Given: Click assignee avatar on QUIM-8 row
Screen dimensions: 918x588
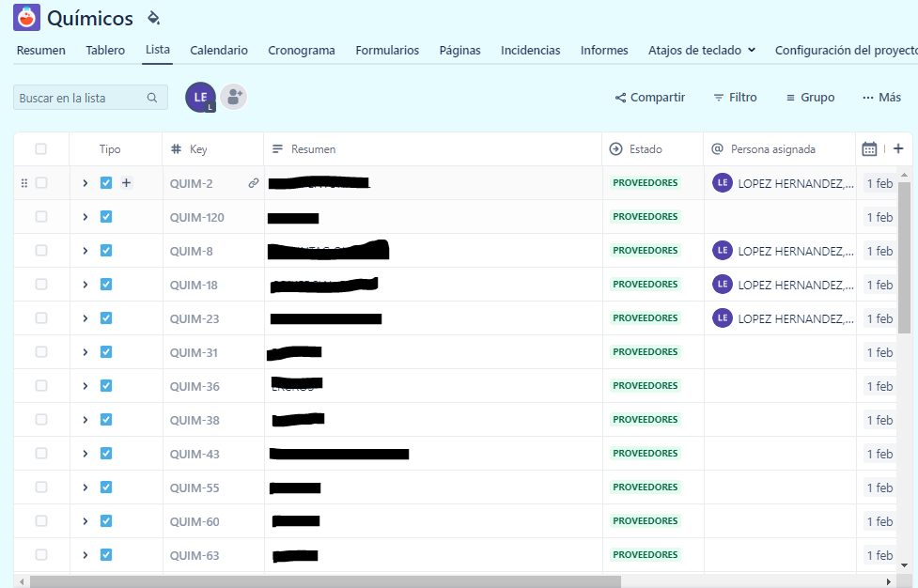Looking at the screenshot, I should [723, 251].
